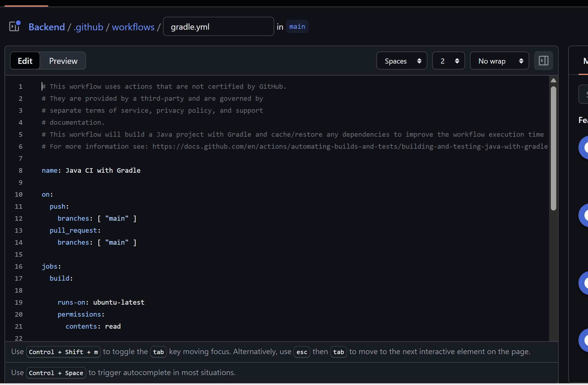Open the second featured action icon
Screen dimensions: 588x385
click(584, 215)
